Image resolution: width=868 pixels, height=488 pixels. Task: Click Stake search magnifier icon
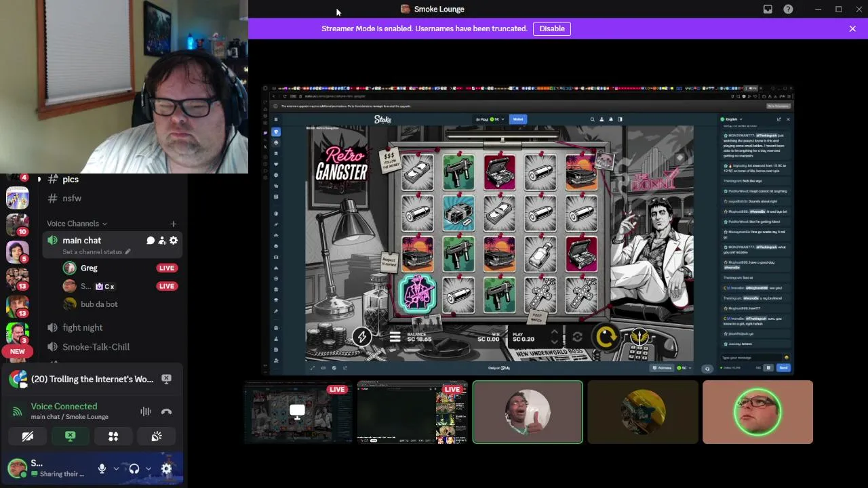pyautogui.click(x=592, y=119)
